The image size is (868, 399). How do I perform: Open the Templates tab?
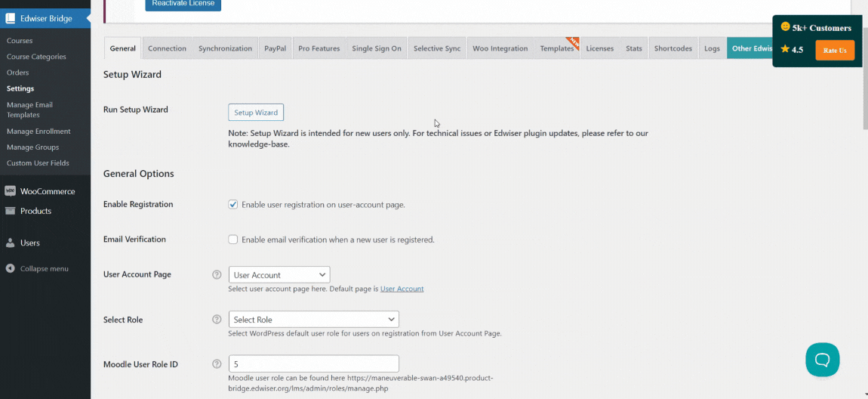557,48
